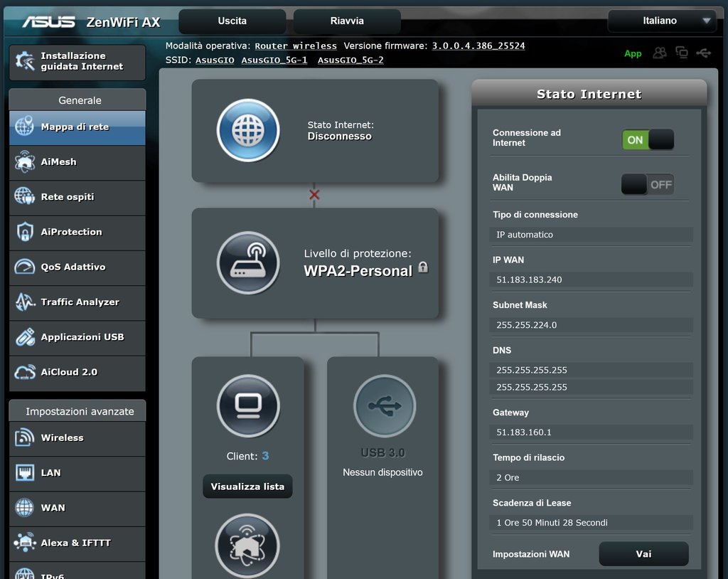Click the Internet globe status icon
This screenshot has width=728, height=579.
pos(247,130)
